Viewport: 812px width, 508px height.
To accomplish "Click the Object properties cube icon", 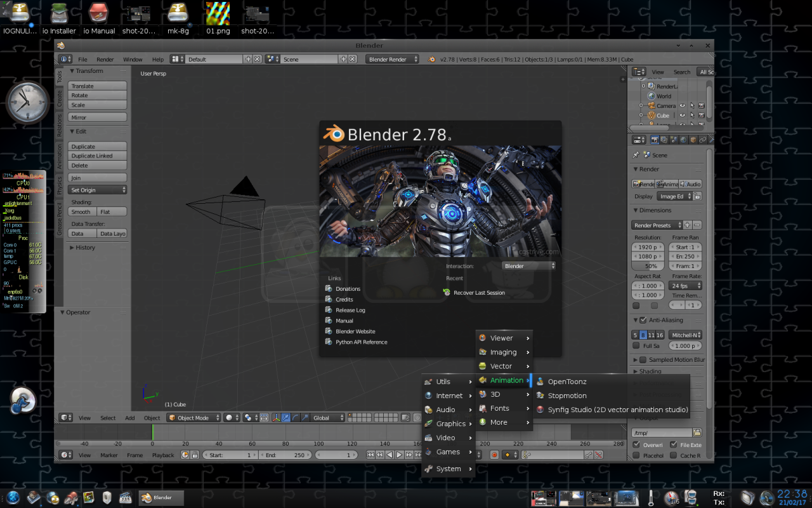I will click(693, 140).
